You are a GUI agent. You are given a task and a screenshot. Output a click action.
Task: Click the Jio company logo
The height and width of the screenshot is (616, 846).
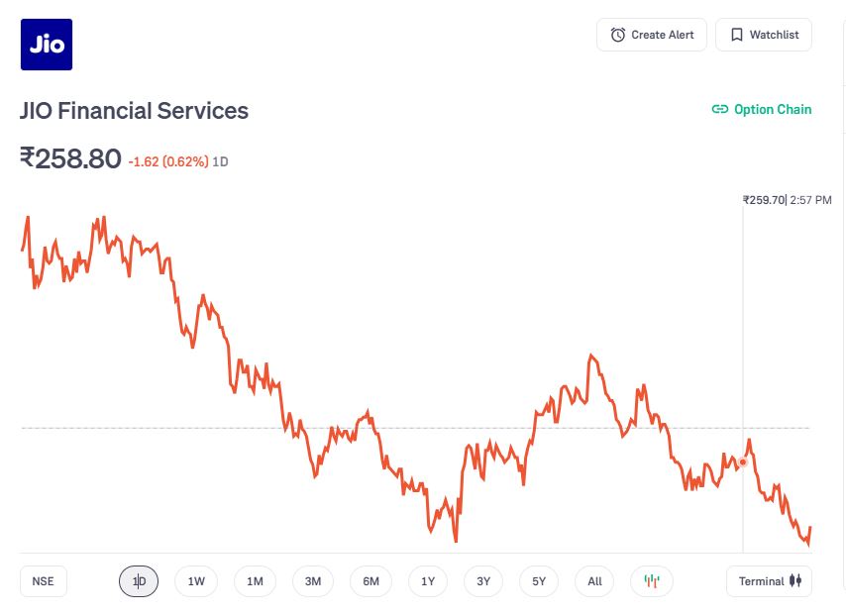(47, 45)
